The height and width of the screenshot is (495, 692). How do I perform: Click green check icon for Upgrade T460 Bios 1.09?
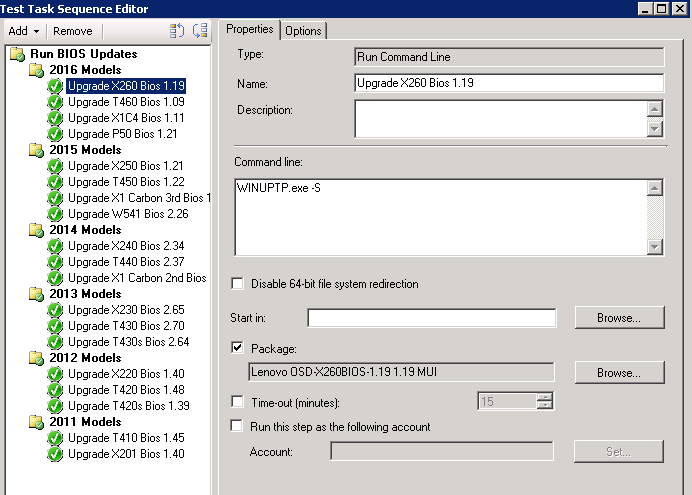[55, 102]
